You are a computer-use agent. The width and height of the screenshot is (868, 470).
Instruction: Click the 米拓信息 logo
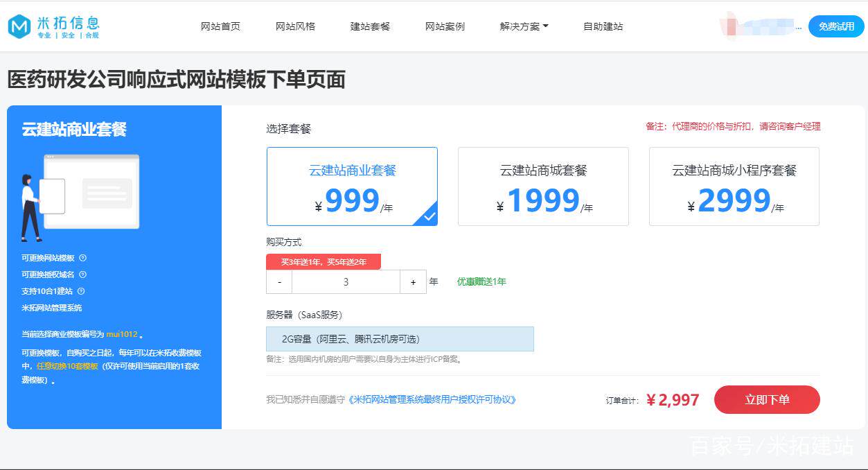pyautogui.click(x=53, y=26)
